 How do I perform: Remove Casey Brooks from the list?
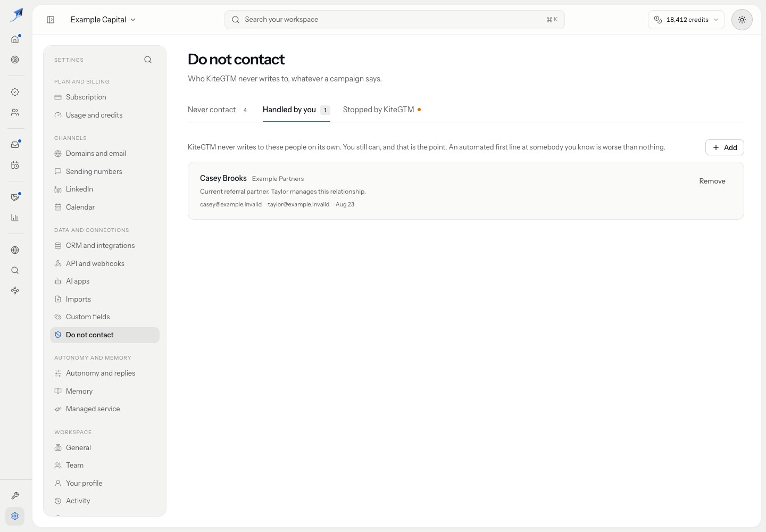click(712, 181)
